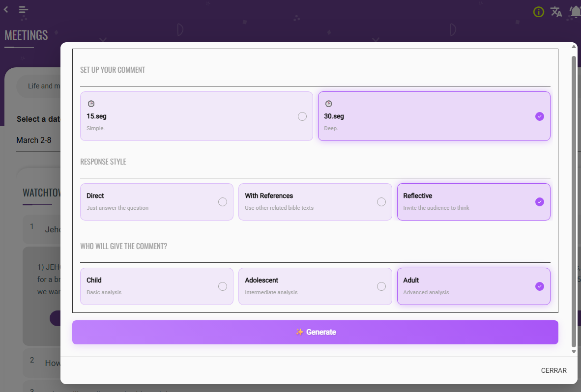Click CERRAR to close the dialog

point(553,370)
